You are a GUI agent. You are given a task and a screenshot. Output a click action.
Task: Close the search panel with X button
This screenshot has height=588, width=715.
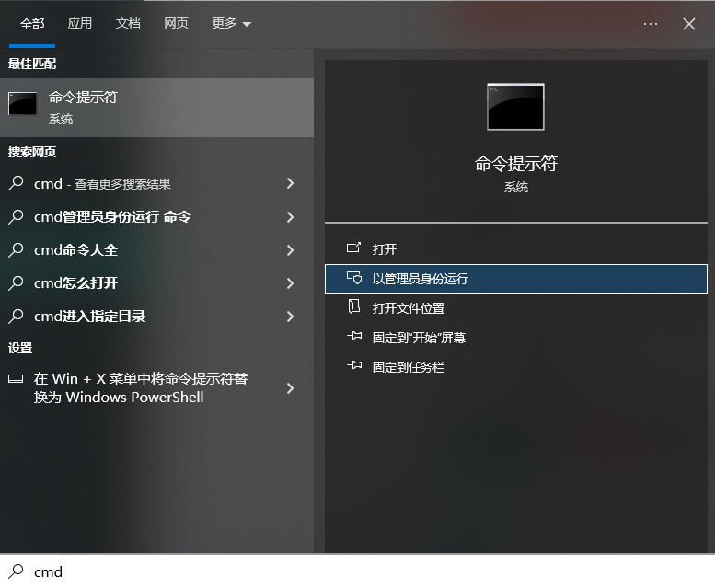point(689,24)
